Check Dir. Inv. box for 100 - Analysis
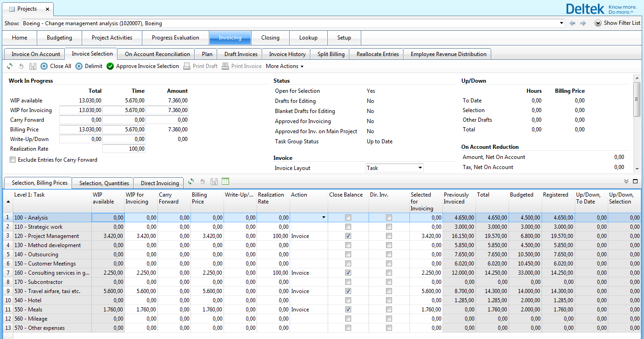This screenshot has height=339, width=644. click(x=389, y=218)
